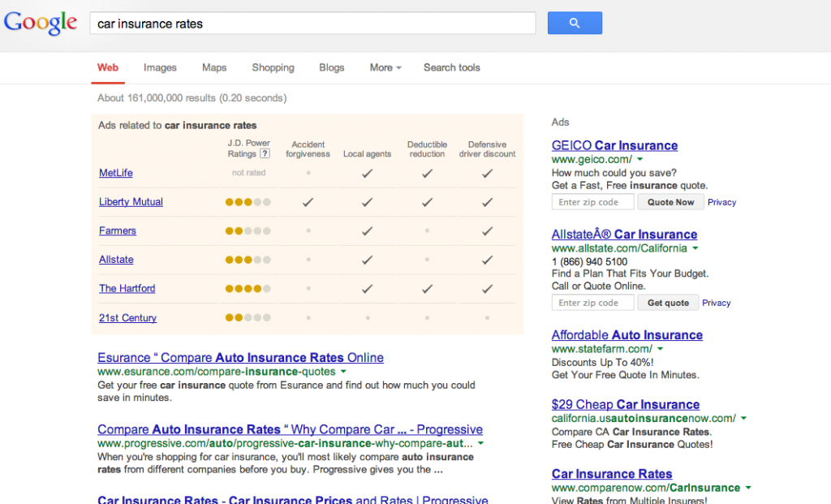Open the 21st Century ad link

[127, 318]
